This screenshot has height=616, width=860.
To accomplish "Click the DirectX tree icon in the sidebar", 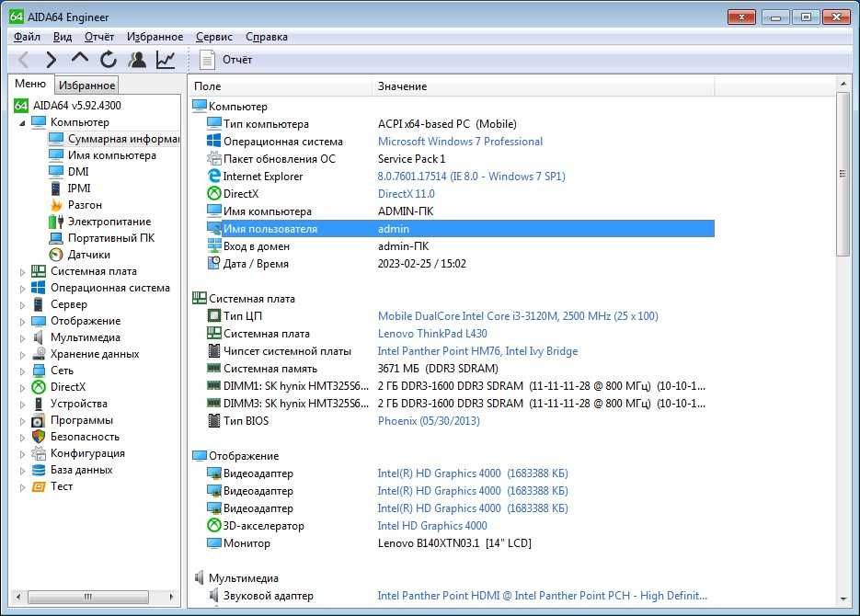I will click(39, 387).
